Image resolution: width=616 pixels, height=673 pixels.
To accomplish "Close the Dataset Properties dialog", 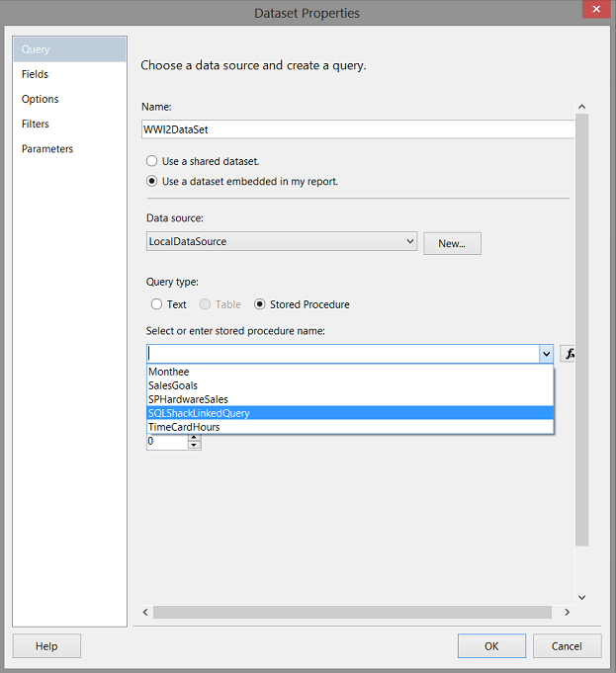I will [x=593, y=13].
